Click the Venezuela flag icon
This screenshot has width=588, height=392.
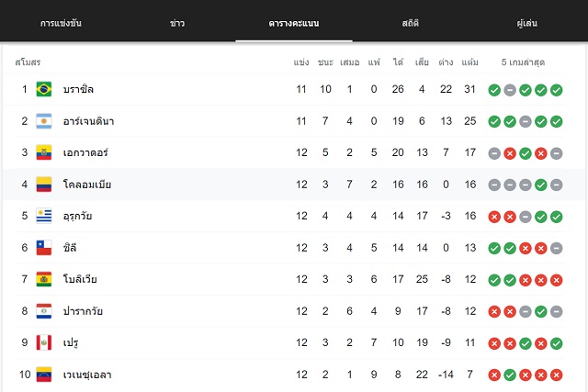click(x=44, y=375)
